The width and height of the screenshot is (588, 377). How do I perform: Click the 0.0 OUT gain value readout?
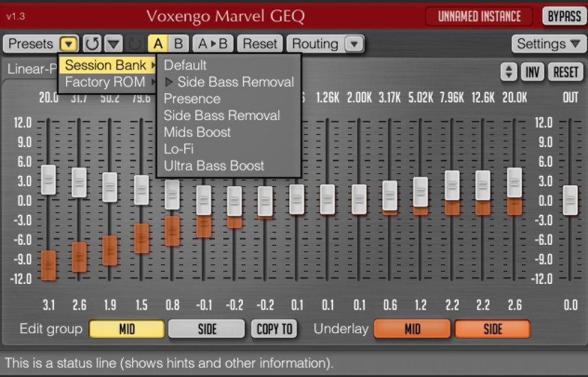point(570,305)
